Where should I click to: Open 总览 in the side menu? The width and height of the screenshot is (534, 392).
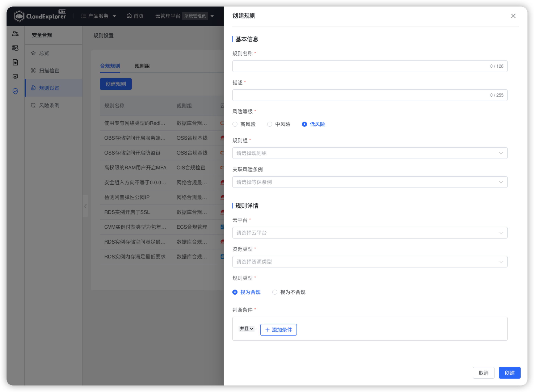point(53,53)
